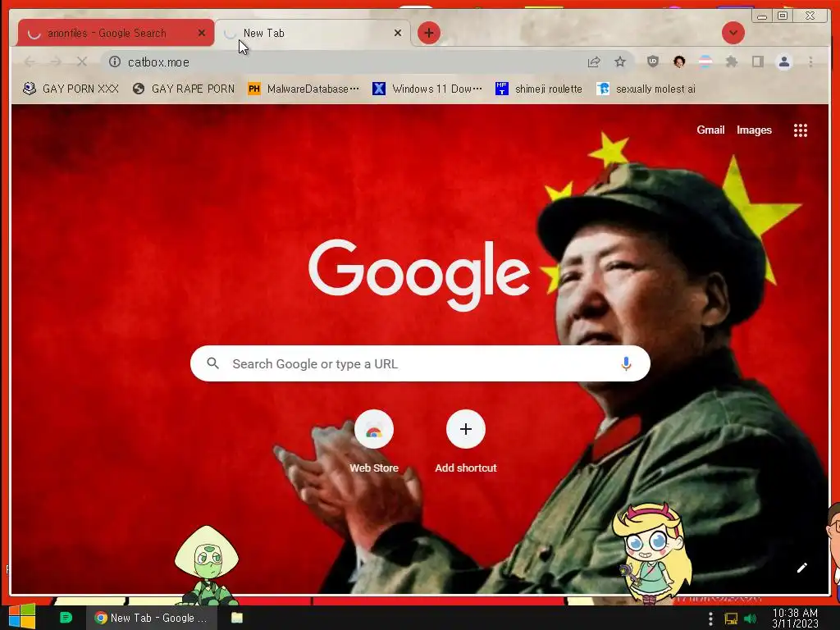Screen dimensions: 840x630
Task: Open the MalwareDatabase bookmark
Action: tap(304, 89)
